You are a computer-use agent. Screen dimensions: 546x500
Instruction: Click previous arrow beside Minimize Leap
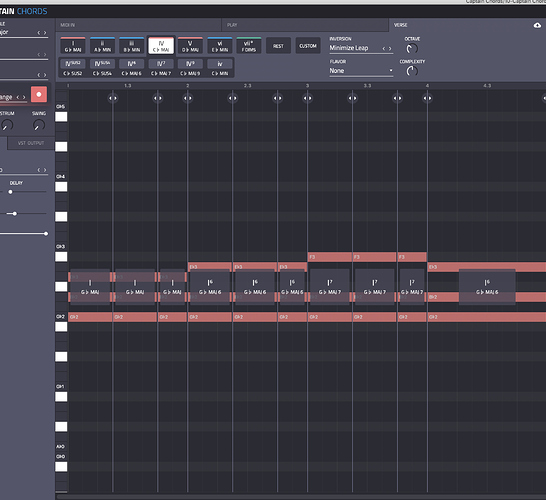[384, 48]
